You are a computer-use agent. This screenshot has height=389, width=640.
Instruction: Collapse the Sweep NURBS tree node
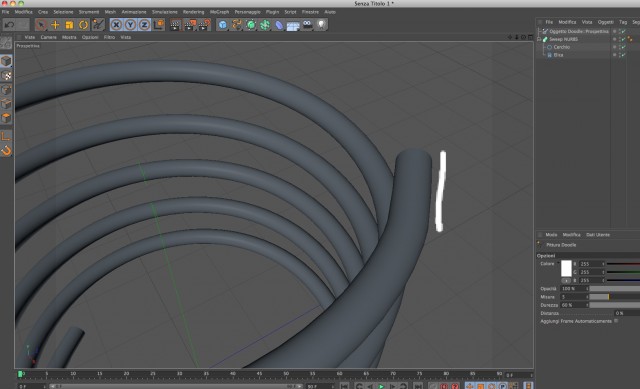click(x=539, y=39)
